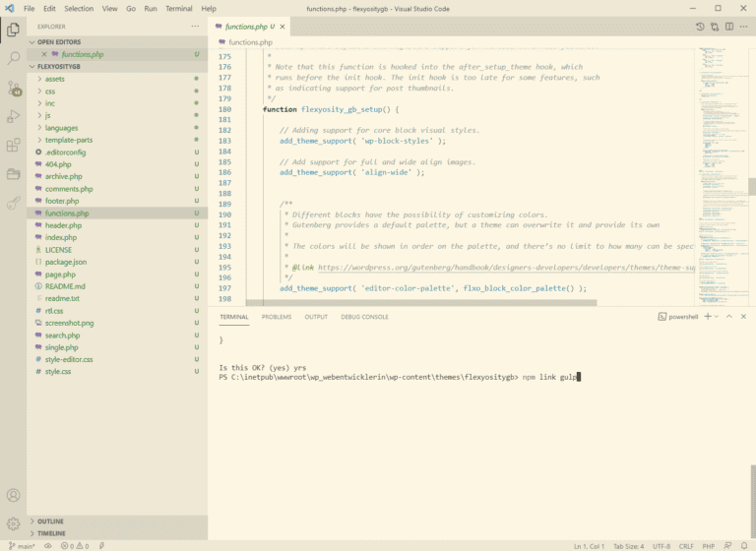
Task: Open the Terminal menu
Action: coord(178,8)
